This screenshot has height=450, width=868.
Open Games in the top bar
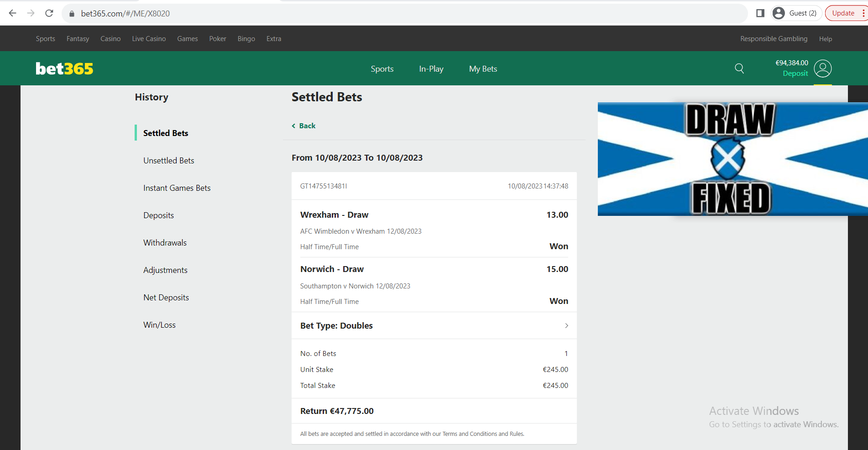188,39
